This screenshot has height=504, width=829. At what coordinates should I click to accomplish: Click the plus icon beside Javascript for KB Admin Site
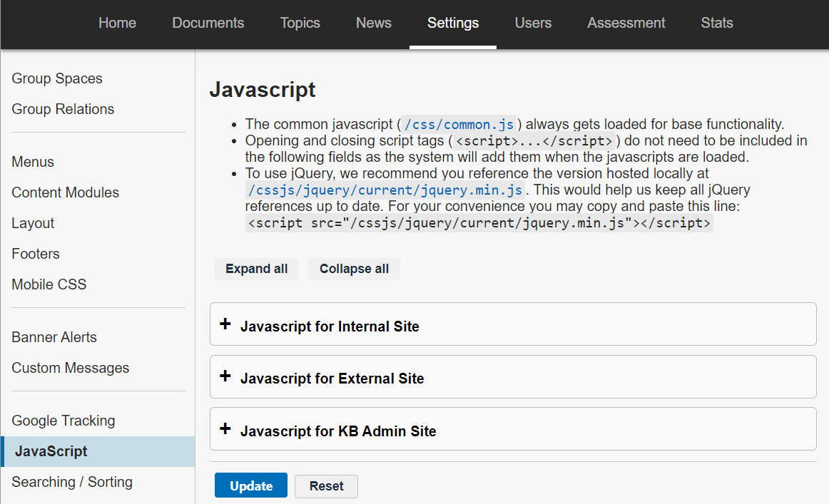click(x=225, y=428)
